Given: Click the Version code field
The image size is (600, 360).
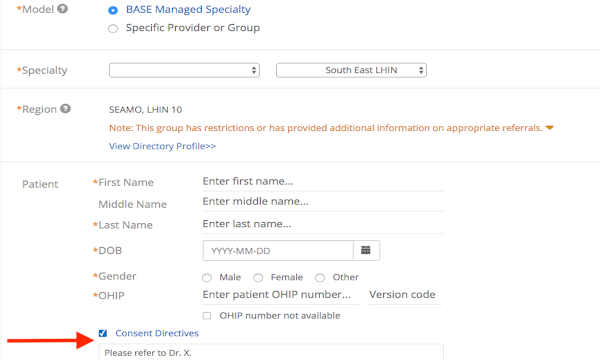Looking at the screenshot, I should (405, 295).
